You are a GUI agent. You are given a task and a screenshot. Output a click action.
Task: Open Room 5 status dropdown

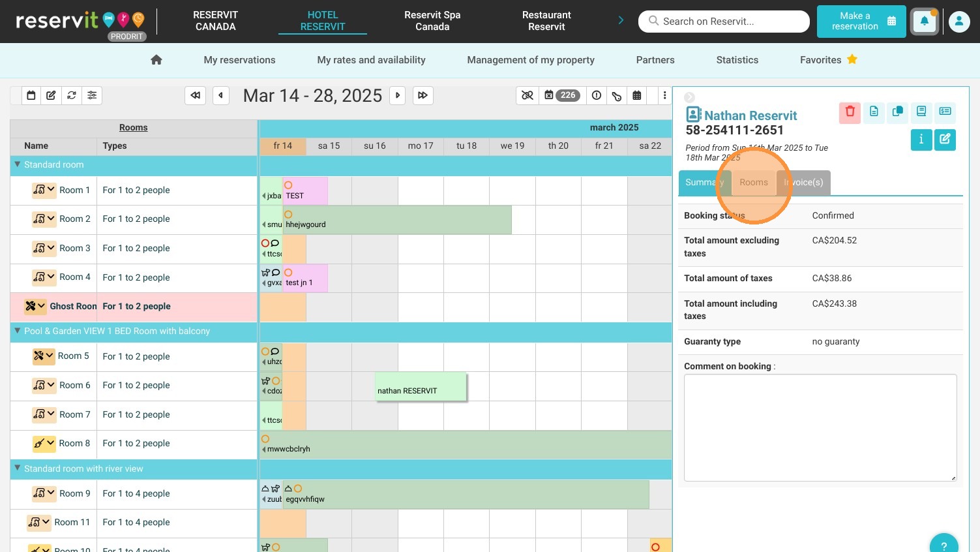44,356
